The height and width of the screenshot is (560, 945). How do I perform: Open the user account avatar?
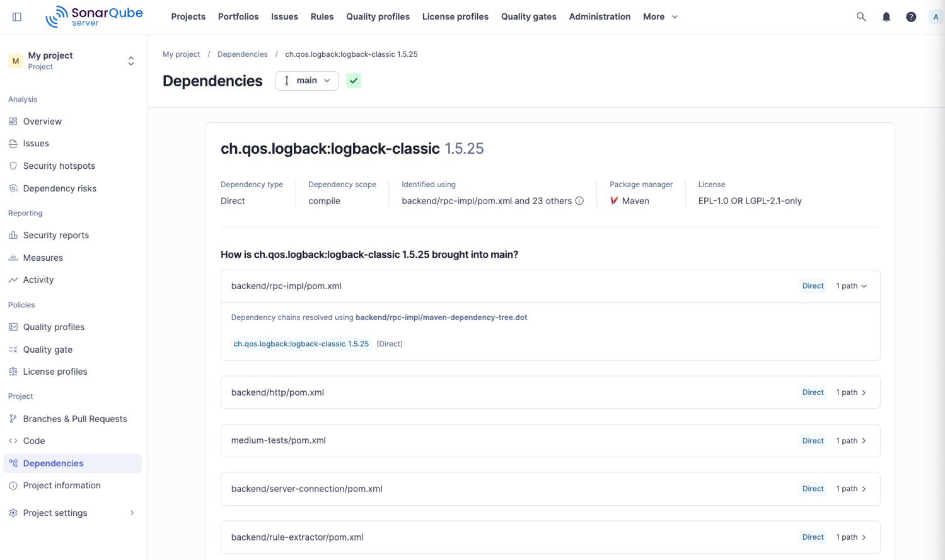935,17
